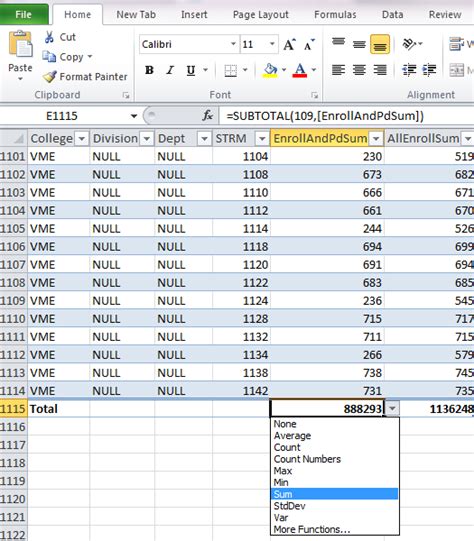Viewport: 474px width, 541px height.
Task: Decrease font size with Shrink Font
Action: pos(309,45)
